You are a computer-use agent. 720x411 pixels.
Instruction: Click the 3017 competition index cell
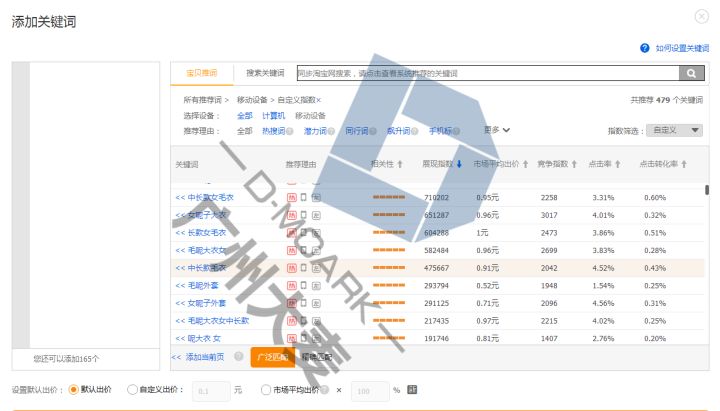(x=549, y=215)
